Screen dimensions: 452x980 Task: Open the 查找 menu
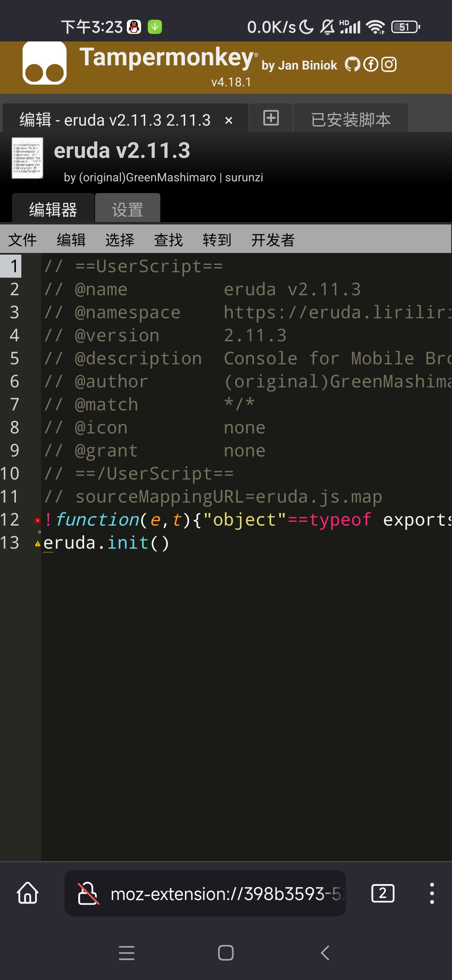pos(168,240)
